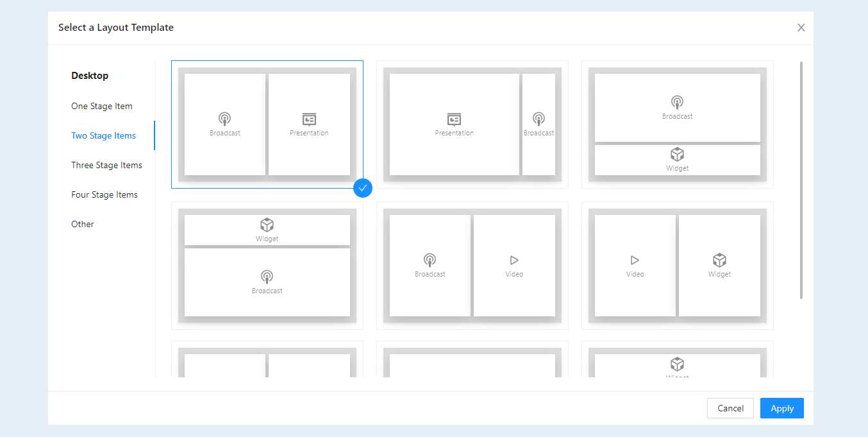The image size is (868, 437).
Task: Click the blue checkmark badge on selected template
Action: point(363,188)
